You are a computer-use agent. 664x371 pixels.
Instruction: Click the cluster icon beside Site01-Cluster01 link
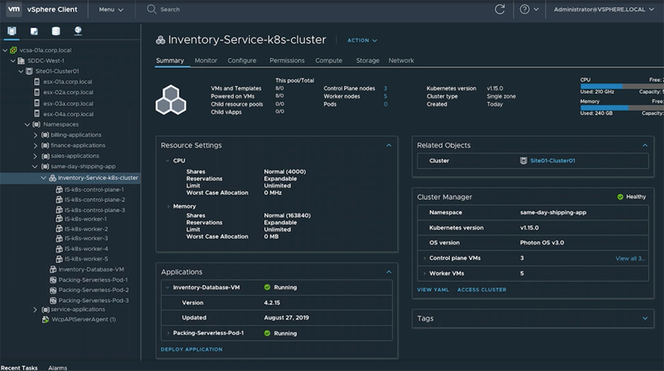tap(523, 161)
